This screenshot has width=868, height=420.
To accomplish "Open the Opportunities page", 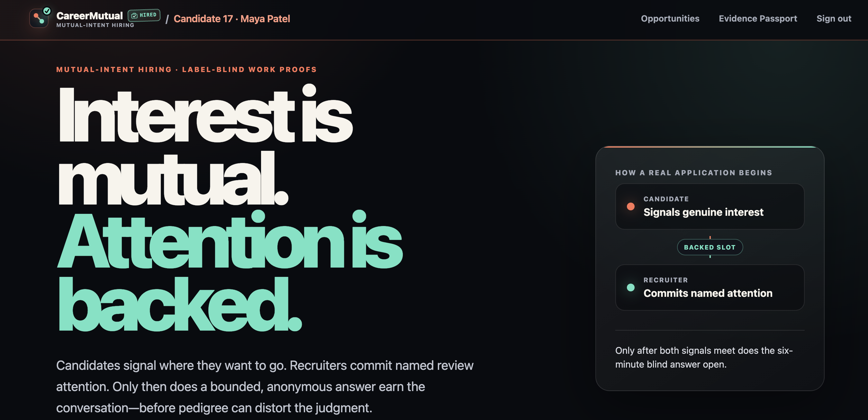I will coord(670,19).
